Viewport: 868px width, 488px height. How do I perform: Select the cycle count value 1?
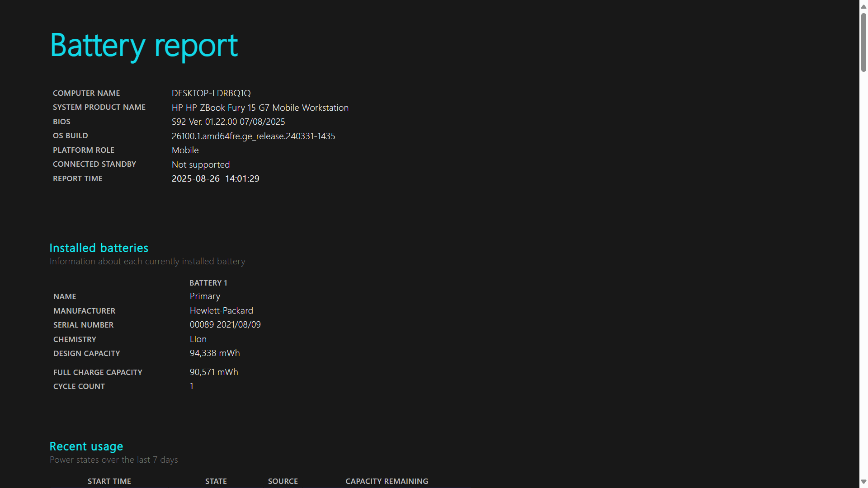click(x=192, y=386)
